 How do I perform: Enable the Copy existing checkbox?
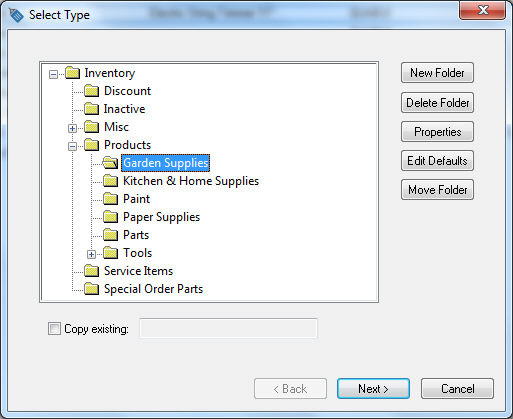point(54,328)
